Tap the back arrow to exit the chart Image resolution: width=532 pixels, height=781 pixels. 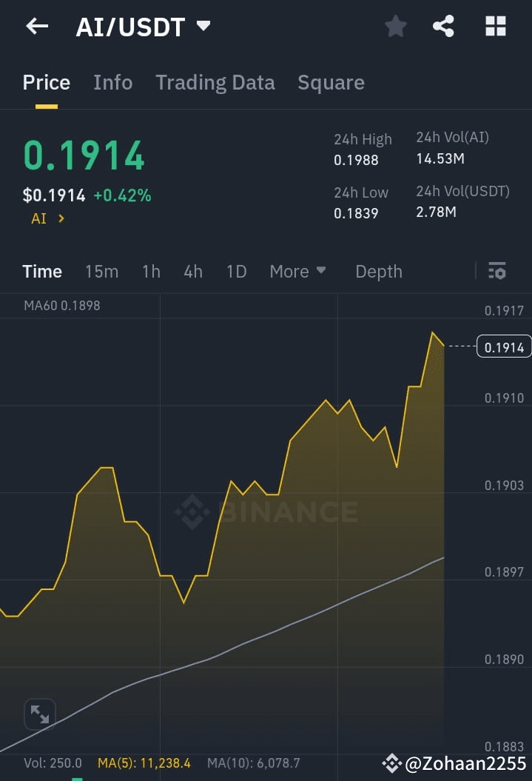click(36, 26)
